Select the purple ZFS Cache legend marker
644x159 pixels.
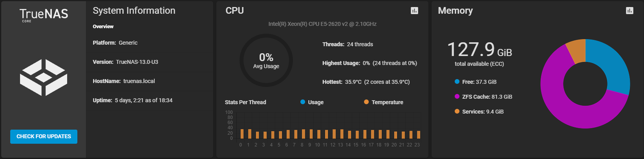pyautogui.click(x=457, y=96)
